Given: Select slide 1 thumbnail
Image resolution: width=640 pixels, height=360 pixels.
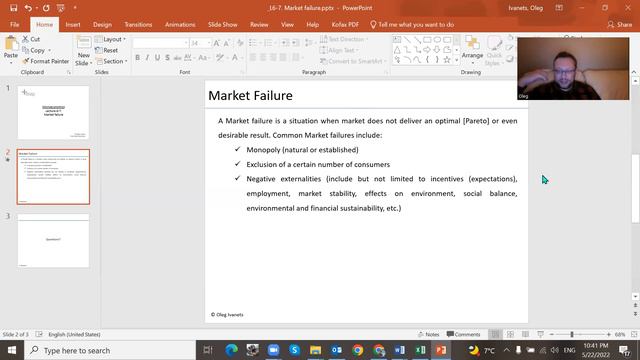Looking at the screenshot, I should (x=53, y=112).
